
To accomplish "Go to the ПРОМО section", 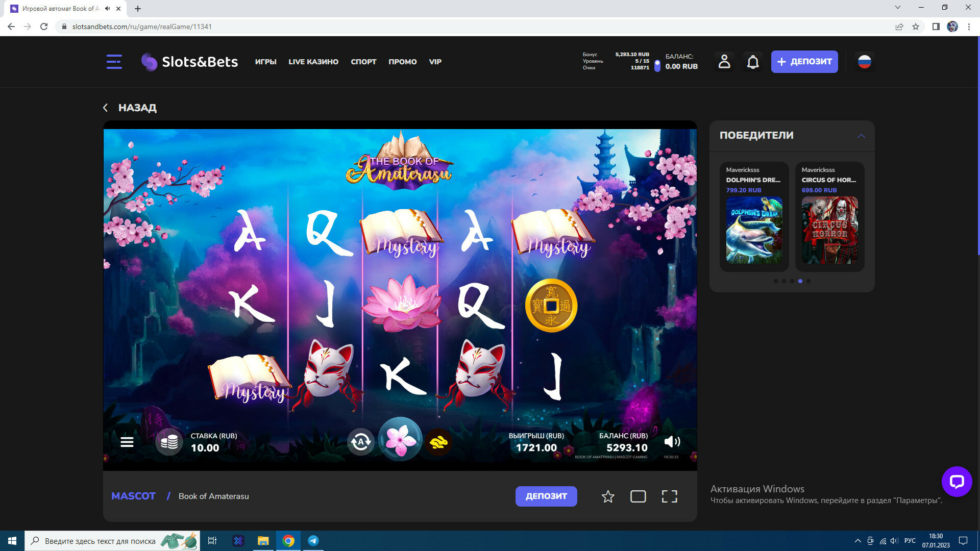I will [x=402, y=62].
